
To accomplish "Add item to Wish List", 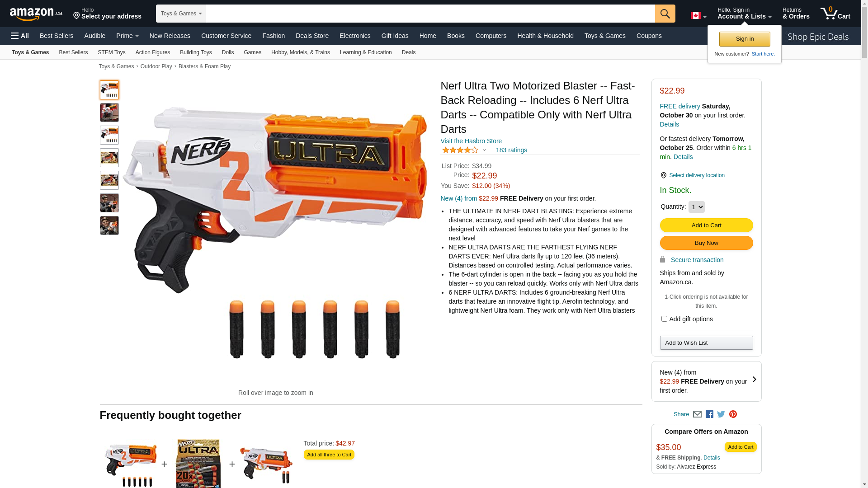I will click(x=706, y=343).
